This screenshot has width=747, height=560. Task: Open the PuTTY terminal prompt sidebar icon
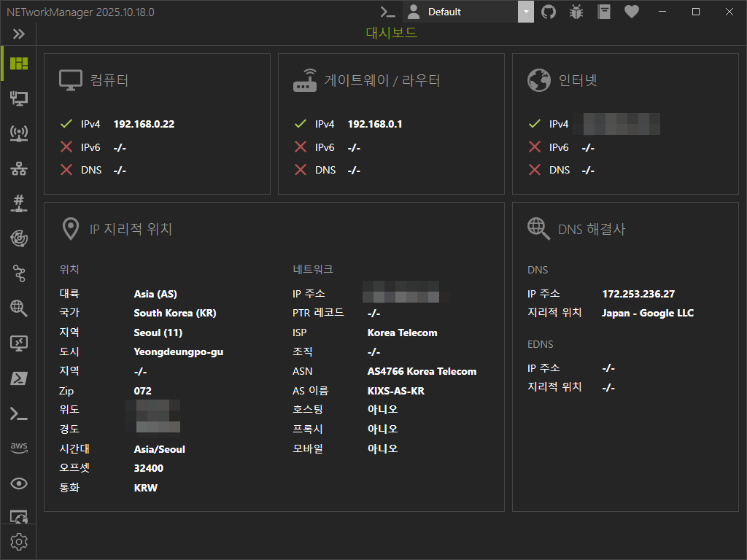point(18,413)
